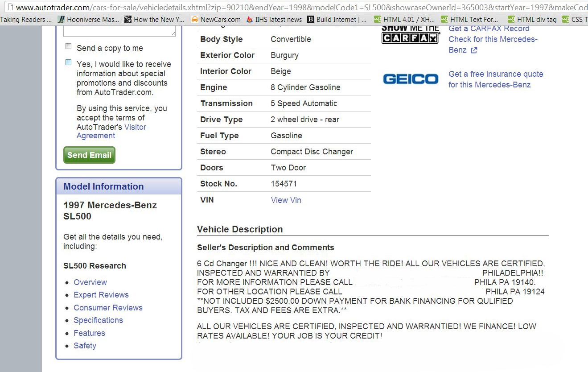Click the HTML Text For bookmark favicon
Viewport: 588px width, 372px height.
point(444,20)
